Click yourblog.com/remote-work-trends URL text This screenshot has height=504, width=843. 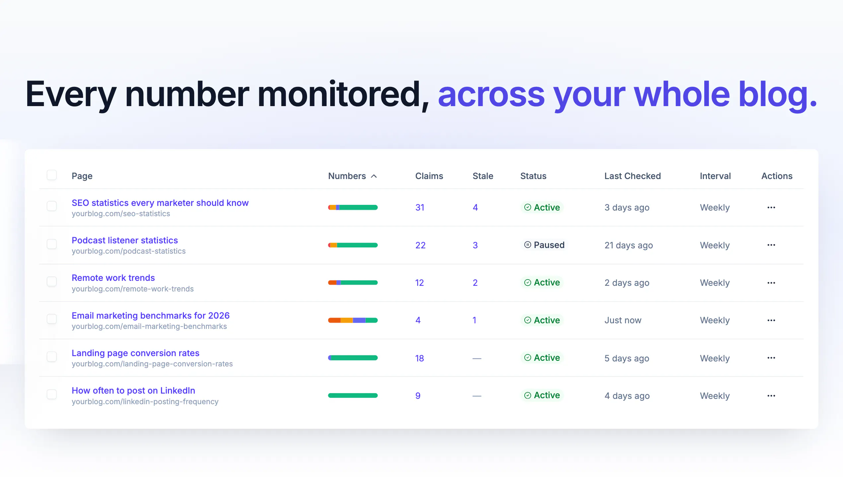coord(132,289)
